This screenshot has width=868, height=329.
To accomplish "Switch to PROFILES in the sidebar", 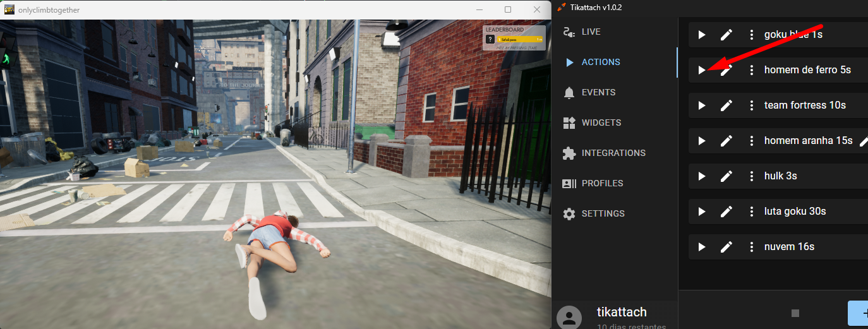I will point(614,183).
